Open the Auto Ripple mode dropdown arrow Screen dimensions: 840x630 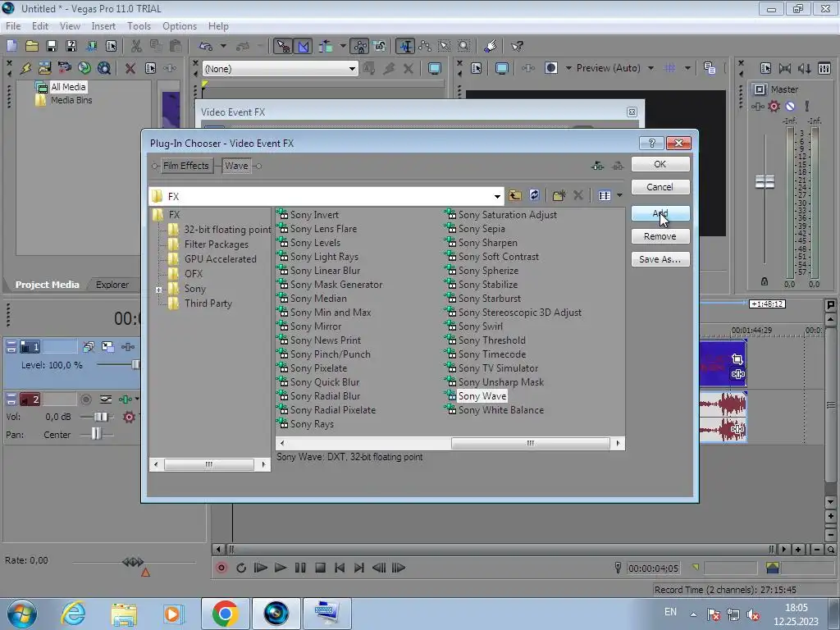tap(342, 46)
